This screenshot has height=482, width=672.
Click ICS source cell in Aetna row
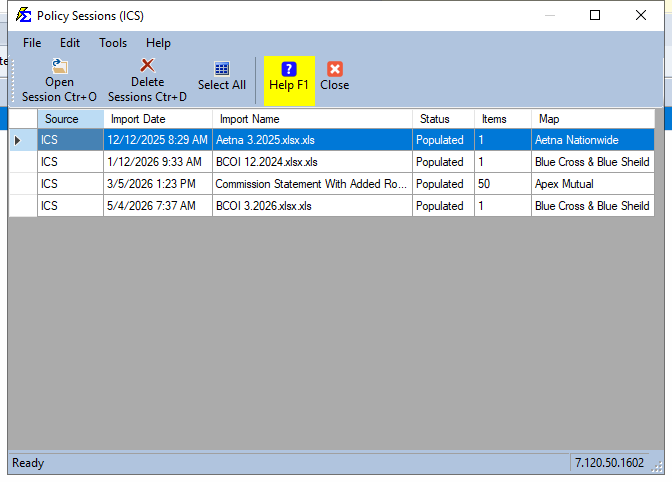click(70, 140)
